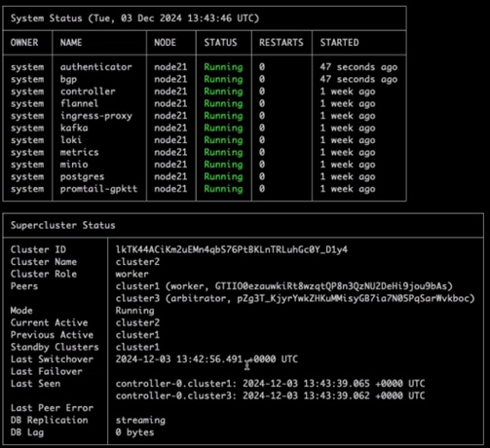This screenshot has height=448, width=490.
Task: Click restarts count 0 in loki row
Action: tap(262, 140)
